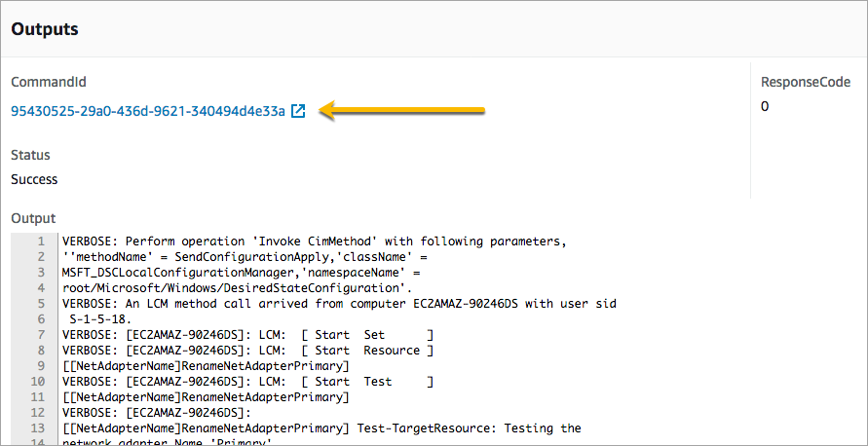Click output line 1 'Perform operation Invoke CimMethod'
Screen dimensions: 868x446
(314, 242)
